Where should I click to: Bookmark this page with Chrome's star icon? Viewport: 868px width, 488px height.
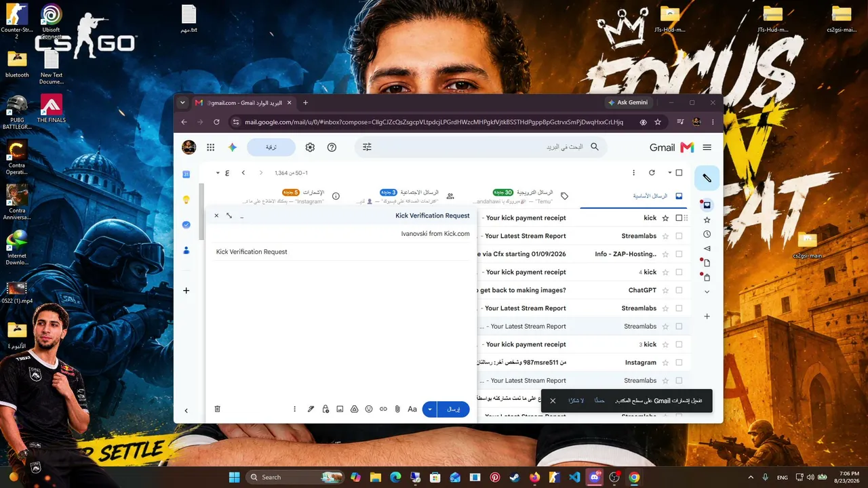tap(658, 122)
